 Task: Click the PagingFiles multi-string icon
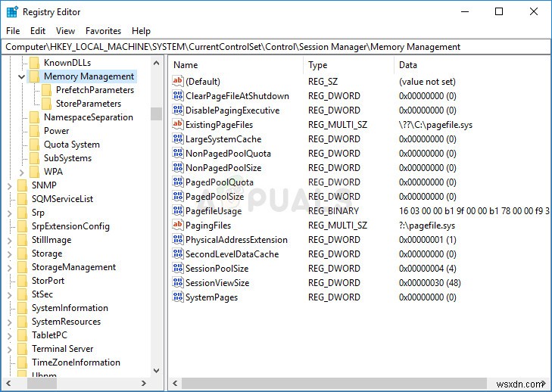pos(178,225)
